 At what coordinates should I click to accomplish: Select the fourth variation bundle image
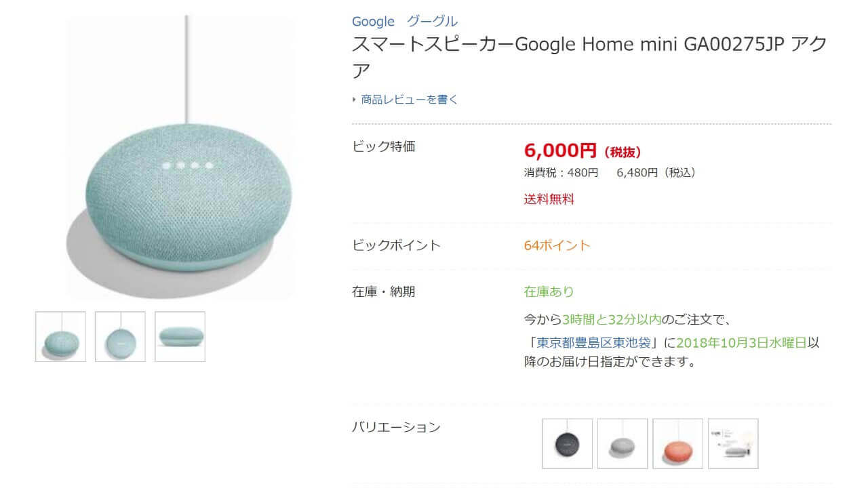click(733, 443)
